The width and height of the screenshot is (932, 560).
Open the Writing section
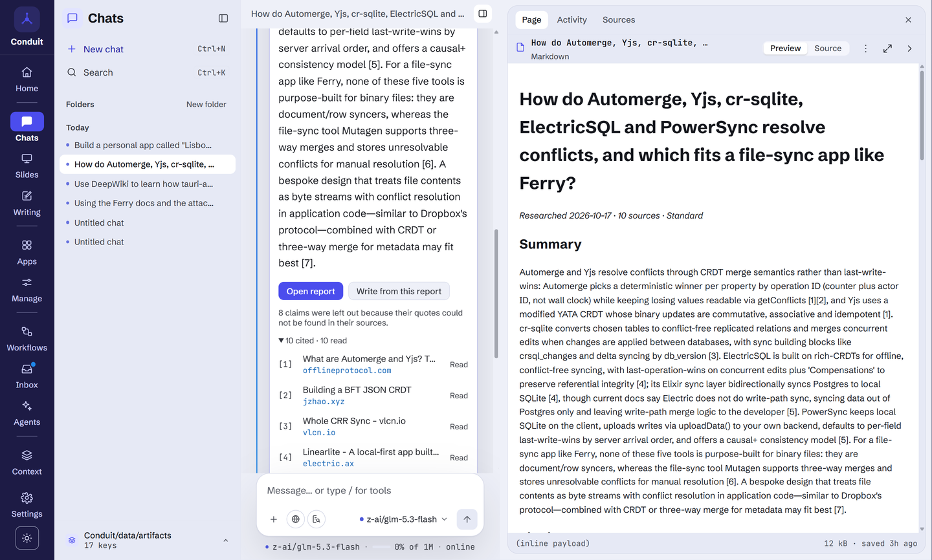click(27, 204)
